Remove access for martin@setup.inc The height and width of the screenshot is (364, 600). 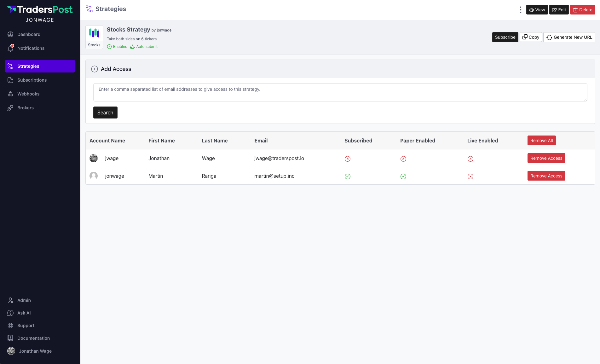546,176
